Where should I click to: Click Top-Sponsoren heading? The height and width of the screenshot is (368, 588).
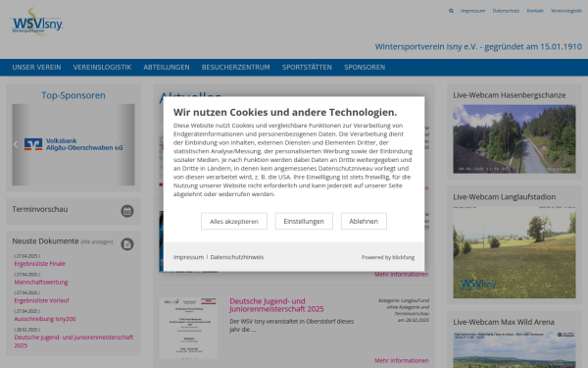73,95
